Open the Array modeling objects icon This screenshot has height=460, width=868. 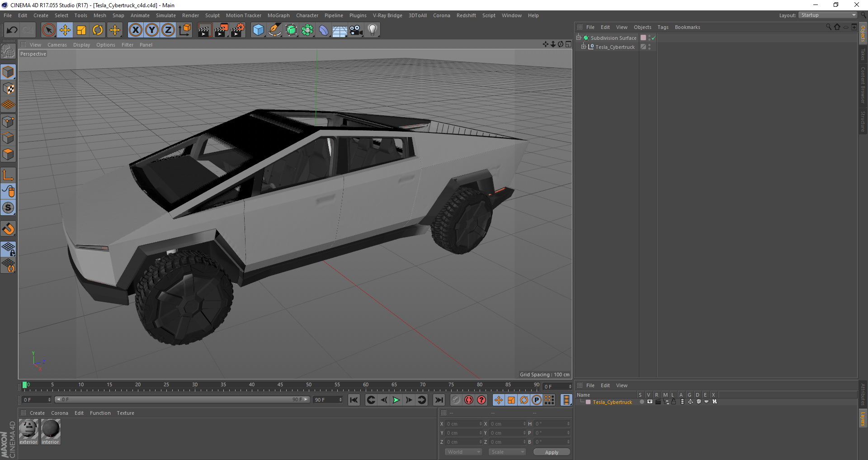307,30
